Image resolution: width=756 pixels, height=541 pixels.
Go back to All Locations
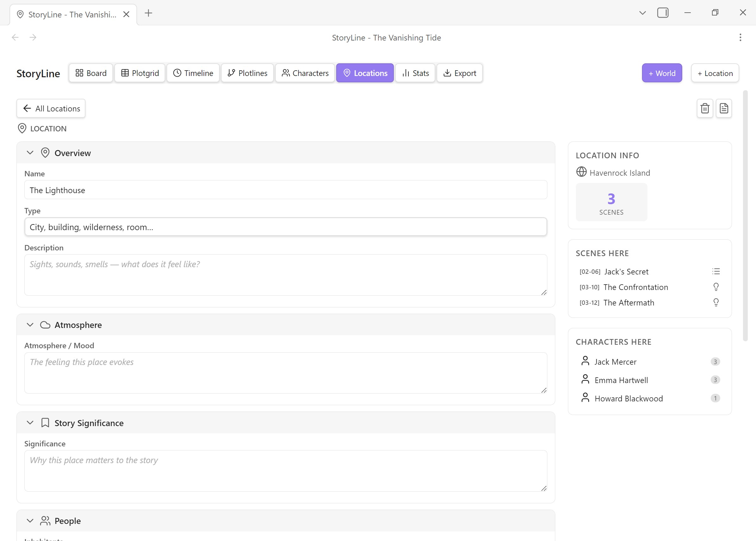click(x=51, y=109)
